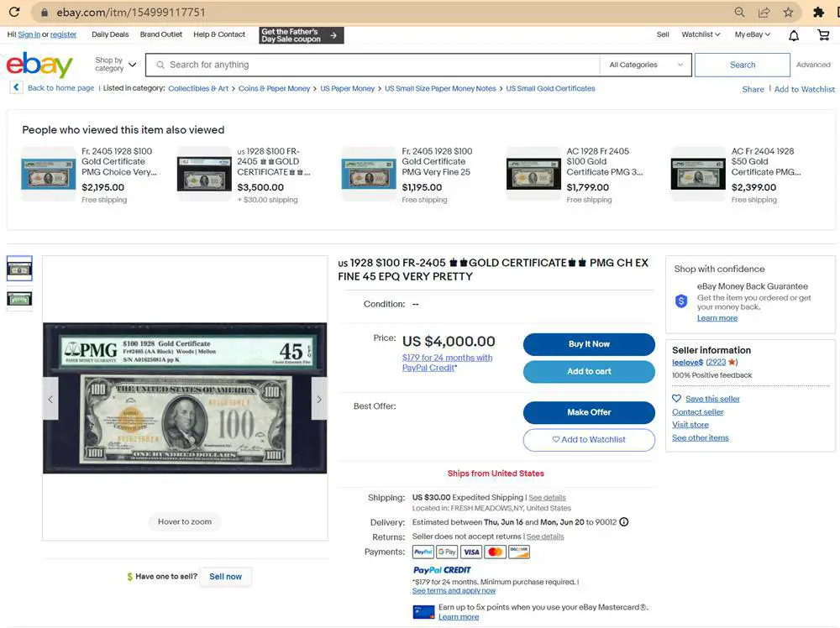Open the $2,195.00 Fr. 2405 recommended item
The height and width of the screenshot is (628, 840).
[x=89, y=175]
